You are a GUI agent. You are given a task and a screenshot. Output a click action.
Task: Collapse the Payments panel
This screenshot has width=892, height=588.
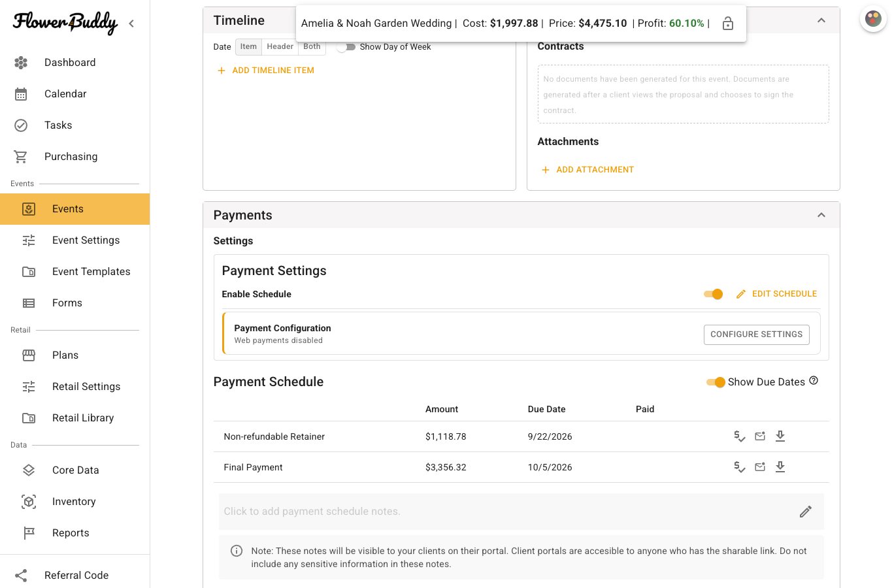point(821,215)
